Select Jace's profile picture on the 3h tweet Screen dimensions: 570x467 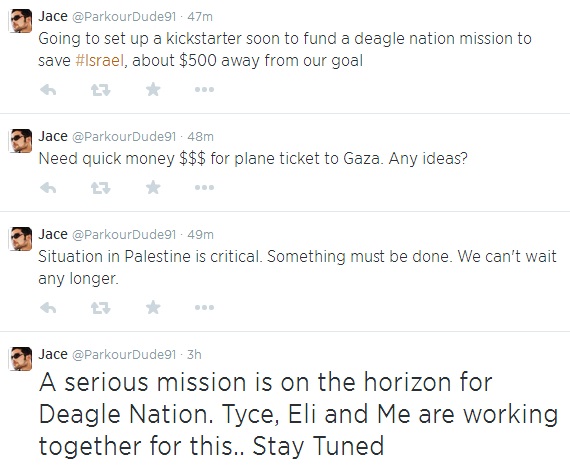tap(20, 359)
